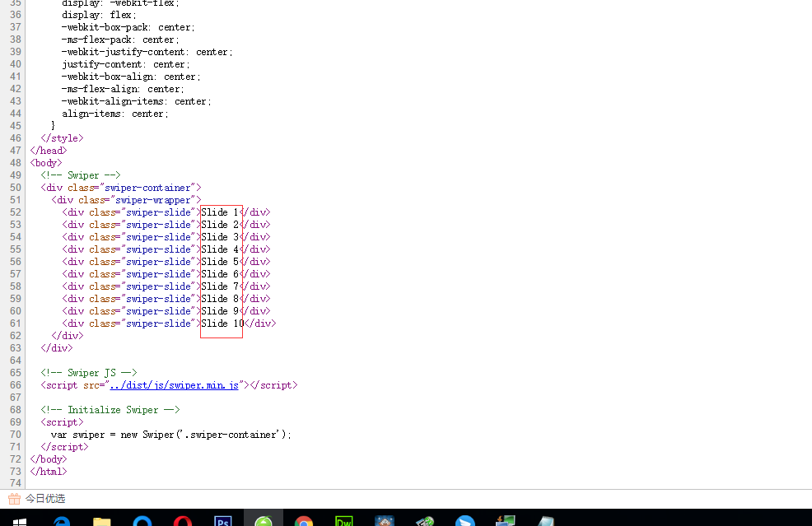
Task: Click the opening <script> tag on line 69
Action: [62, 422]
